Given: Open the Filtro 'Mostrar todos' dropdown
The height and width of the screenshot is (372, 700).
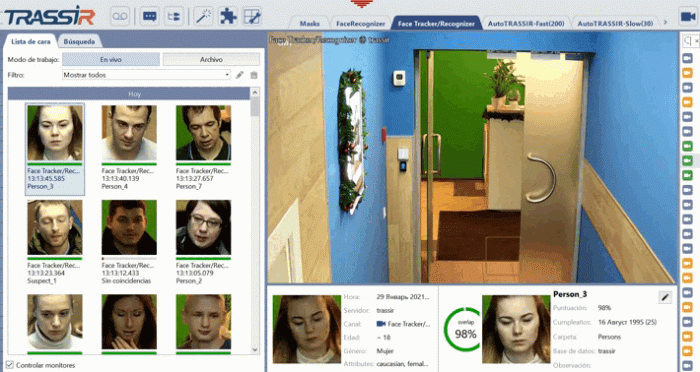Looking at the screenshot, I should [146, 75].
